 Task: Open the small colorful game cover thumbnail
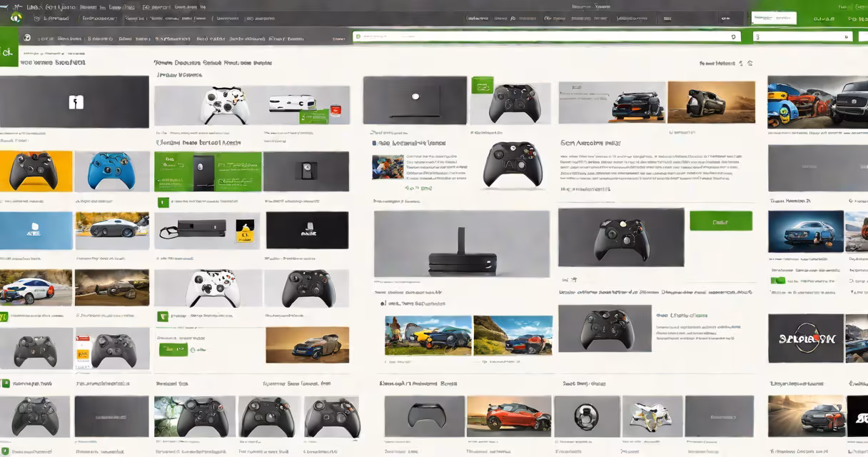pos(388,167)
